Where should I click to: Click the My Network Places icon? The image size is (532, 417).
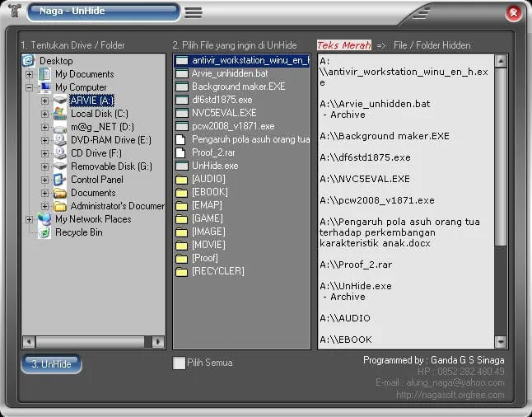[x=44, y=219]
